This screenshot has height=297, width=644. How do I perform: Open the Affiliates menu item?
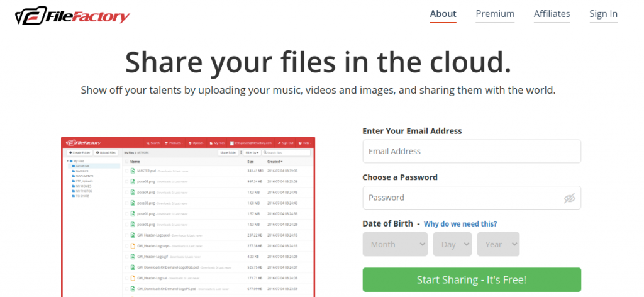point(552,14)
